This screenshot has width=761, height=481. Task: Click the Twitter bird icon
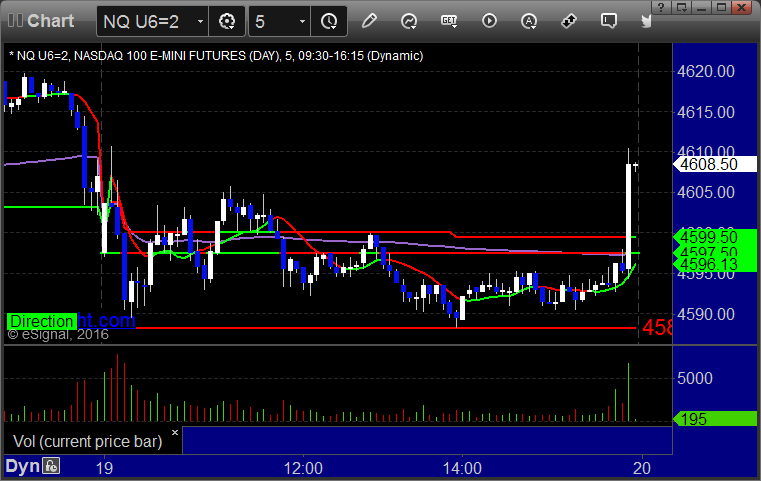pos(646,21)
